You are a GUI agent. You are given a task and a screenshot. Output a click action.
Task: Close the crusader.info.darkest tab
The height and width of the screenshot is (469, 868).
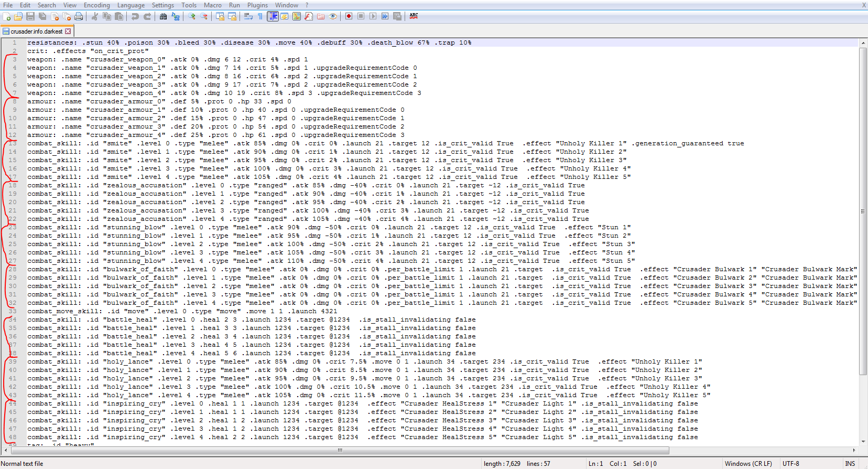68,31
